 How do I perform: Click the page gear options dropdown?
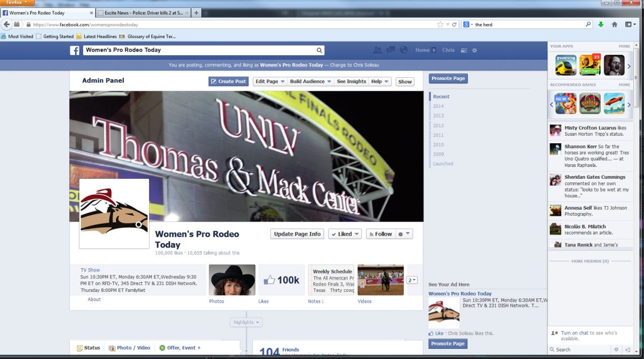tap(404, 234)
